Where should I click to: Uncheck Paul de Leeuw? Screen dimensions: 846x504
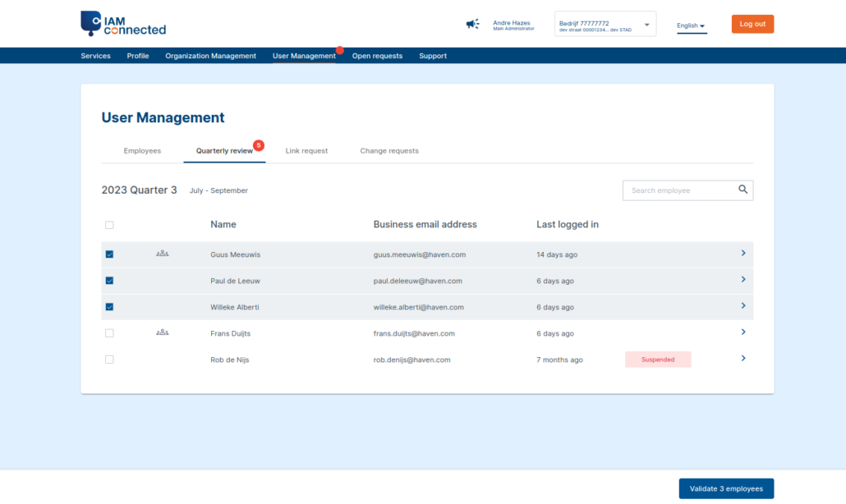pos(109,280)
